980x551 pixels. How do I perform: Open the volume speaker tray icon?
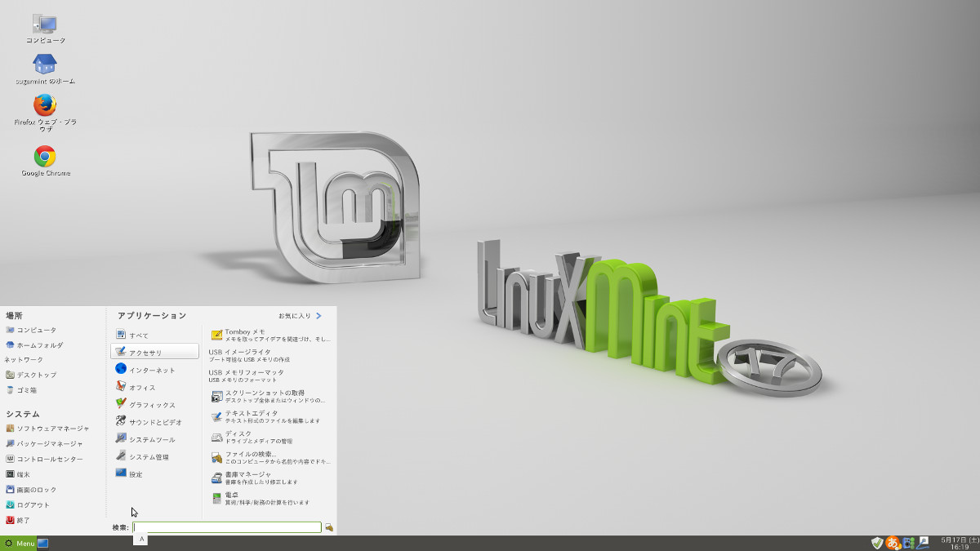[x=909, y=543]
